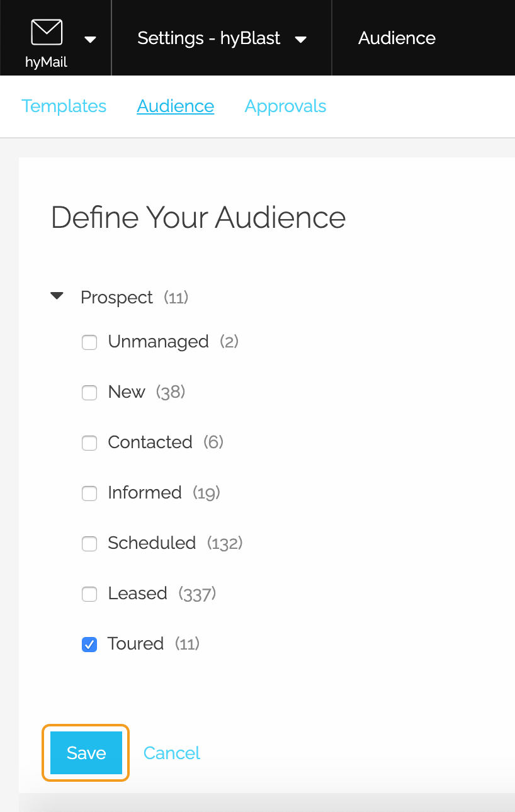Click the Audience header label
The width and height of the screenshot is (515, 812).
(x=397, y=38)
